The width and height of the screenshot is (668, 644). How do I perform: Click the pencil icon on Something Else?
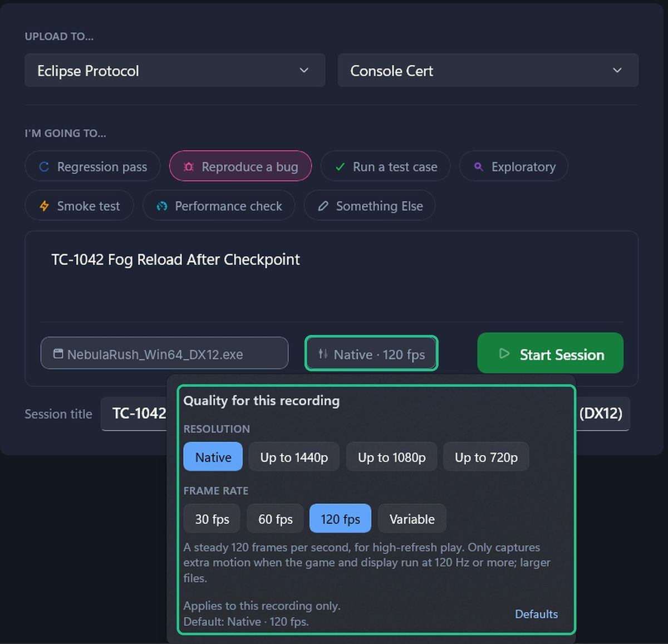click(x=323, y=206)
